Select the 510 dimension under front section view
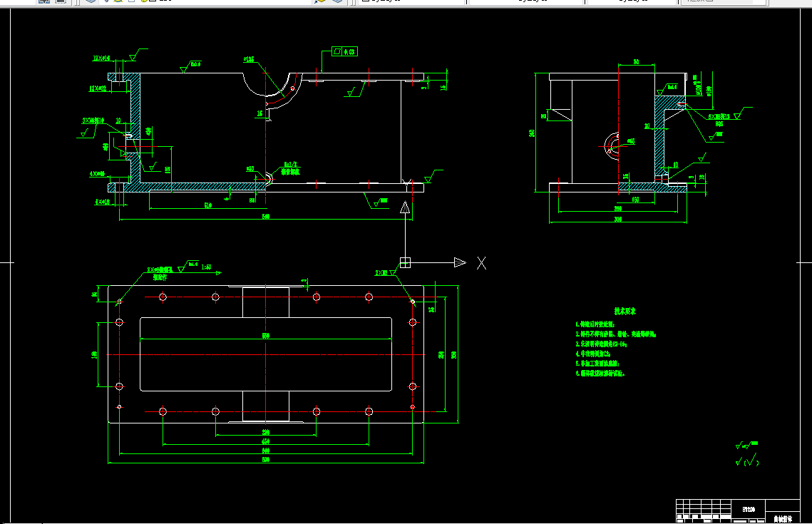 [x=207, y=206]
